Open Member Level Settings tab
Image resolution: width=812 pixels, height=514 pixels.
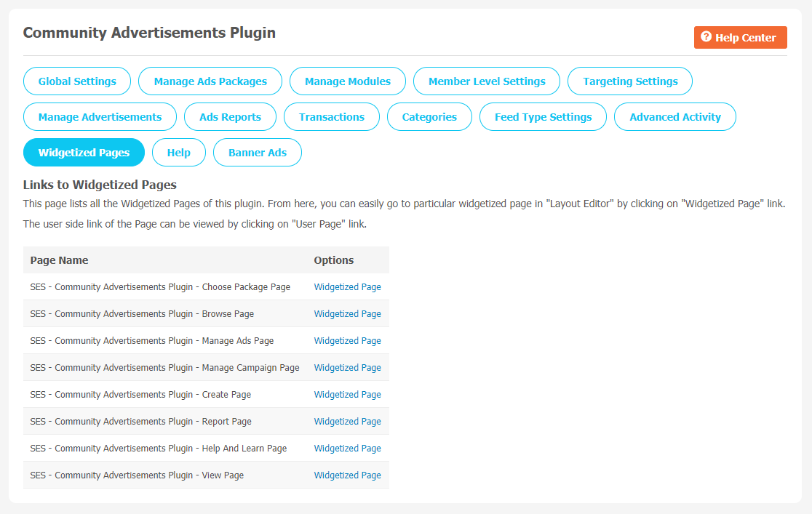click(x=487, y=81)
